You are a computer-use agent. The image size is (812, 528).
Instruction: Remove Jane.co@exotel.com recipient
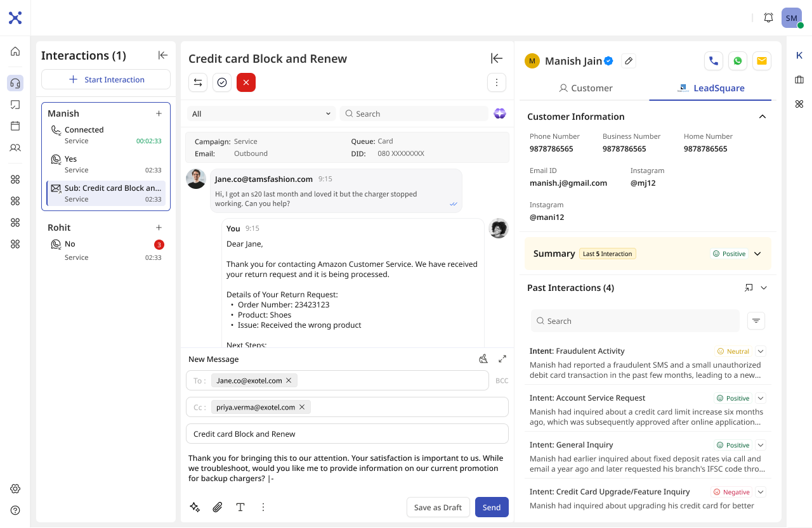coord(289,380)
